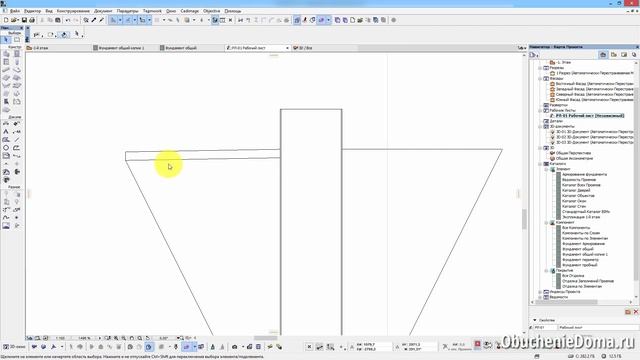640x360 pixels.
Task: Open Каталог Дверей schedule
Action: point(576,190)
